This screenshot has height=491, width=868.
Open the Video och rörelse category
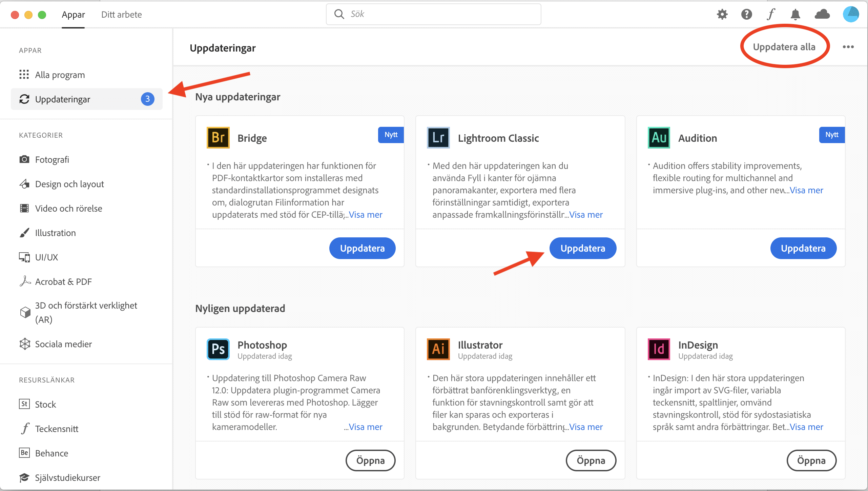click(x=87, y=208)
